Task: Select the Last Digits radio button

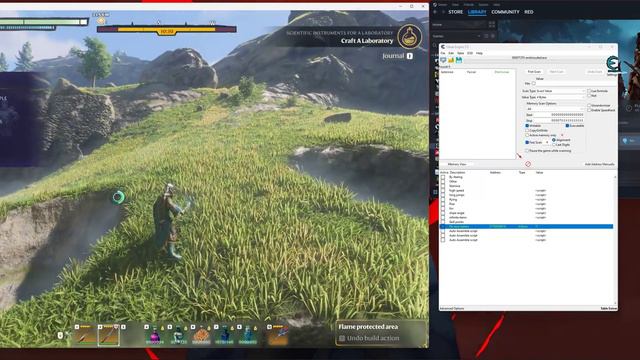Action: point(554,144)
